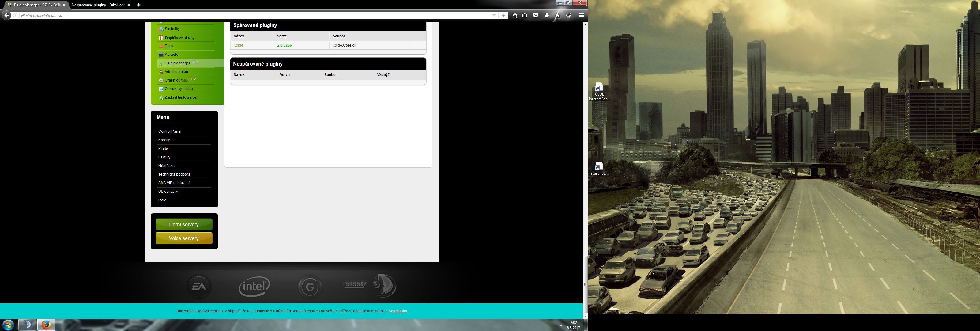Image resolution: width=980 pixels, height=331 pixels.
Task: Open SMS VIP nastavení in the Menu
Action: [174, 183]
